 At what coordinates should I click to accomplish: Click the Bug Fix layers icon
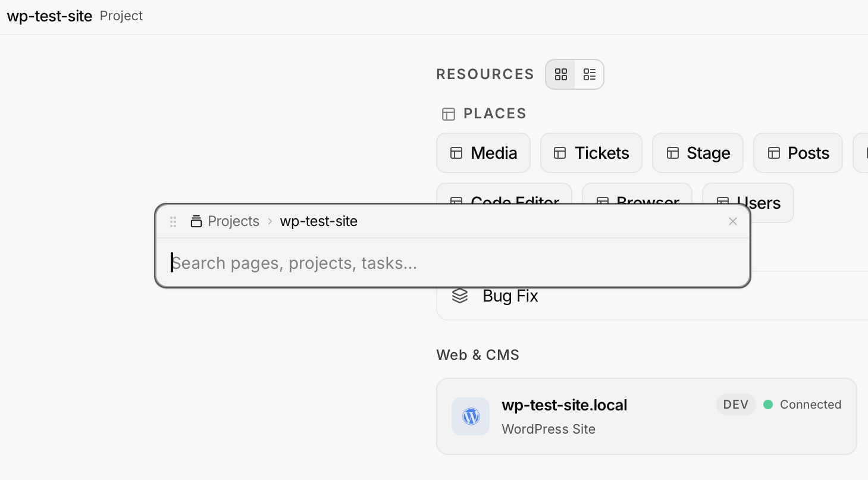coord(460,295)
